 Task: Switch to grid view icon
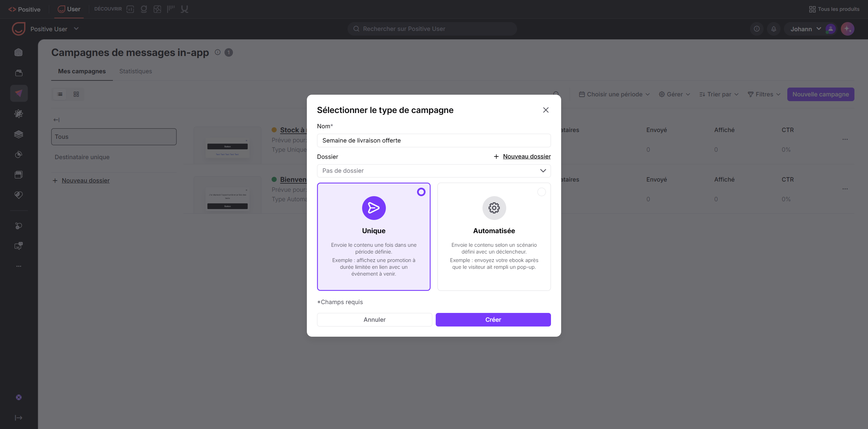point(76,94)
